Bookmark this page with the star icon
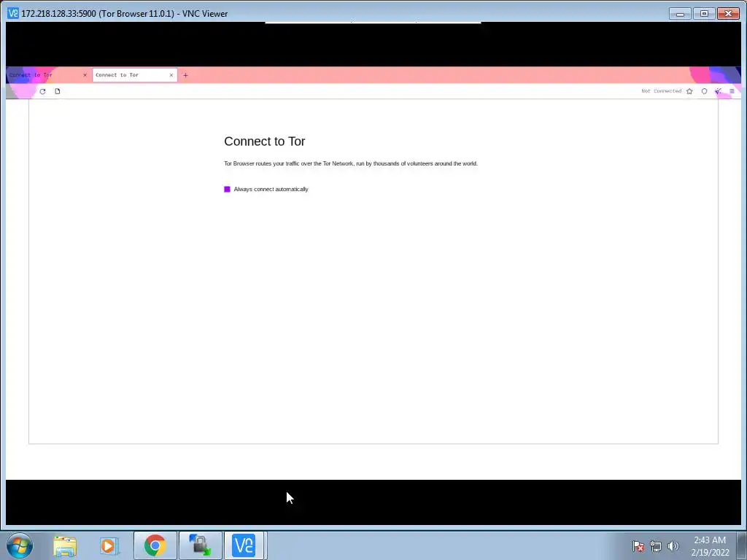The height and width of the screenshot is (560, 747). click(689, 91)
